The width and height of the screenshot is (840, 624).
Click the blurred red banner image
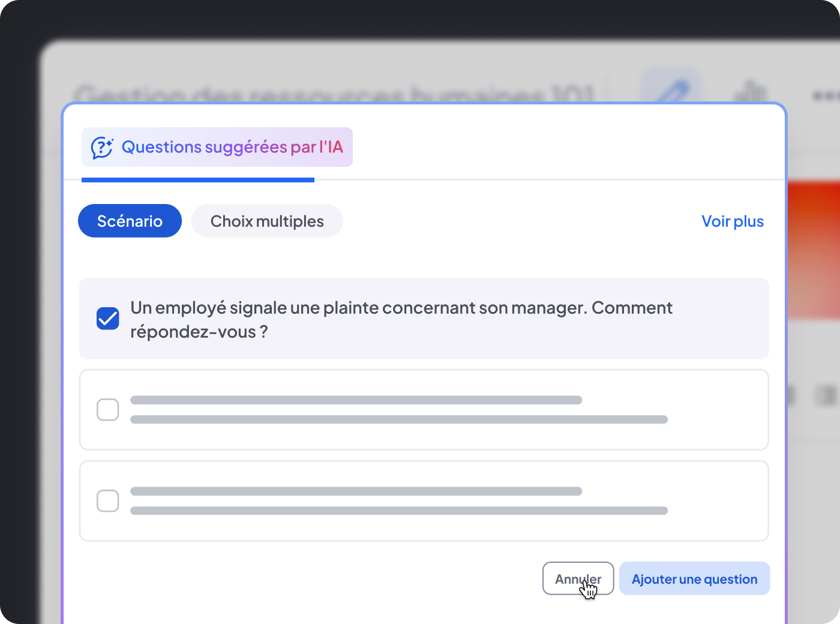[x=812, y=252]
